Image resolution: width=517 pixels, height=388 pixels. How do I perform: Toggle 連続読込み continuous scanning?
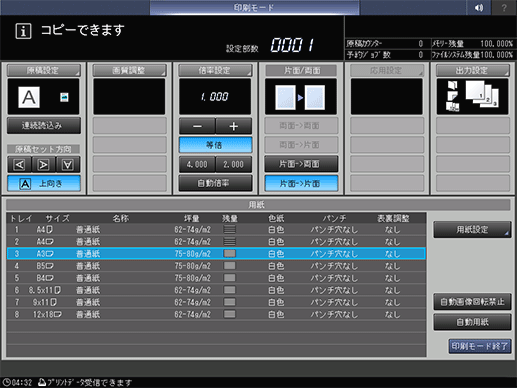tap(44, 126)
